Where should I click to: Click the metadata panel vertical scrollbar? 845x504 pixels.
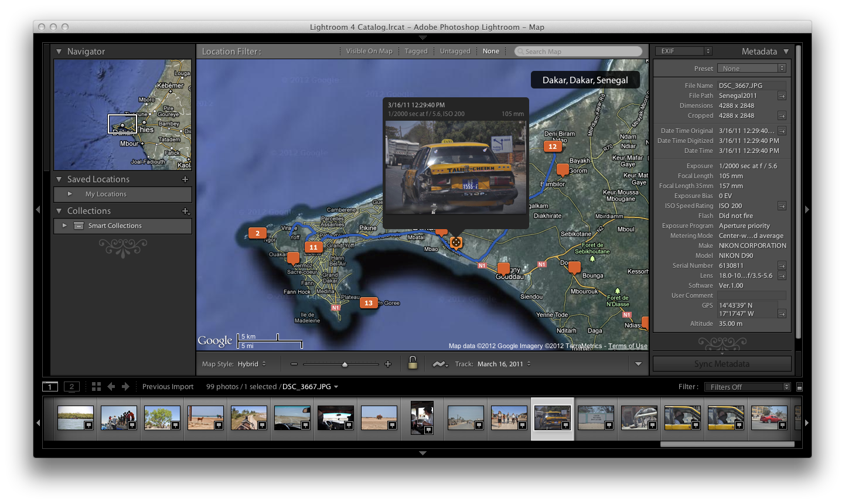point(798,190)
